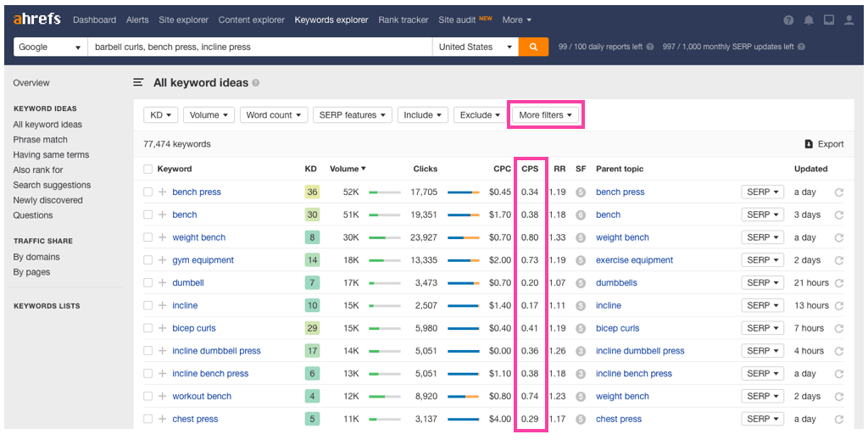Click the plus icon next to gym equipment
This screenshot has width=868, height=440.
[x=162, y=260]
